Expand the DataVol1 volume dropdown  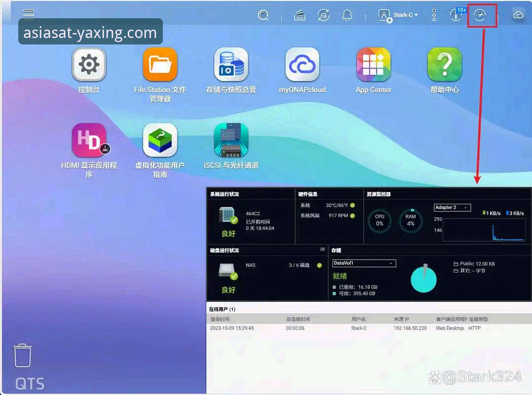tap(364, 263)
